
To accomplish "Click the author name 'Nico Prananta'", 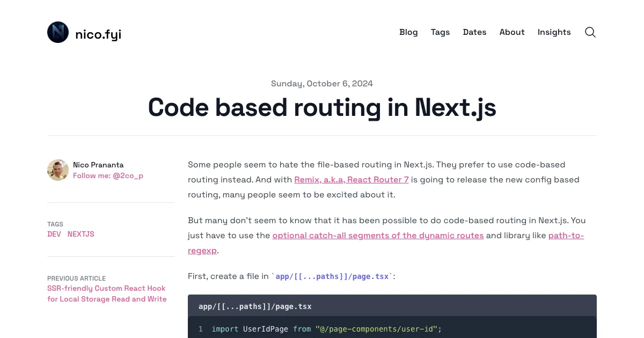I will tap(98, 165).
